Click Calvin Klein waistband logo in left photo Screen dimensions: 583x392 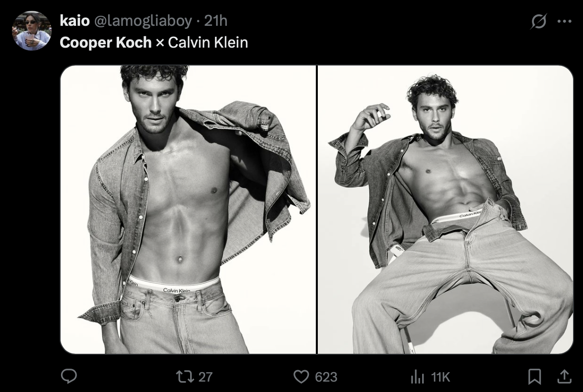176,290
